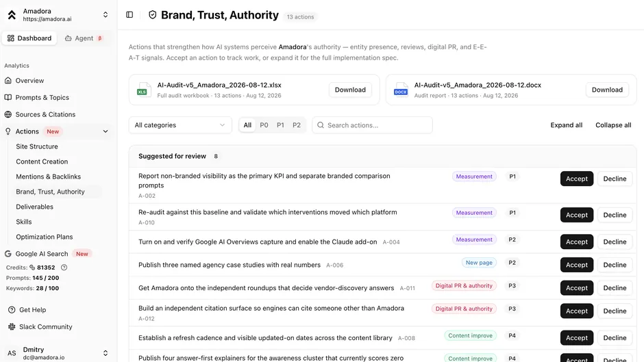The width and height of the screenshot is (644, 362).
Task: Filter by P1 priority
Action: click(x=280, y=125)
